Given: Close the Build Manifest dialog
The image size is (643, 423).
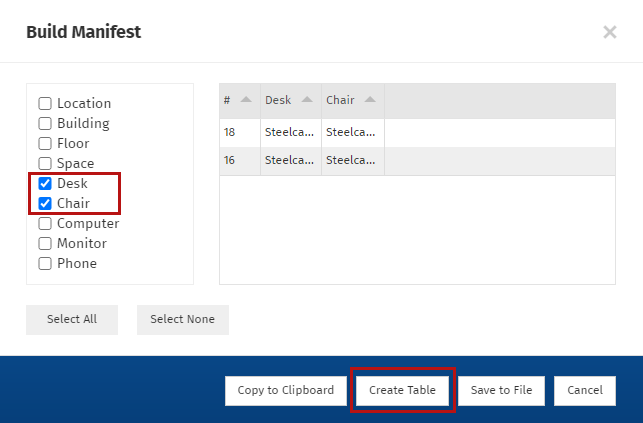Looking at the screenshot, I should 609,32.
